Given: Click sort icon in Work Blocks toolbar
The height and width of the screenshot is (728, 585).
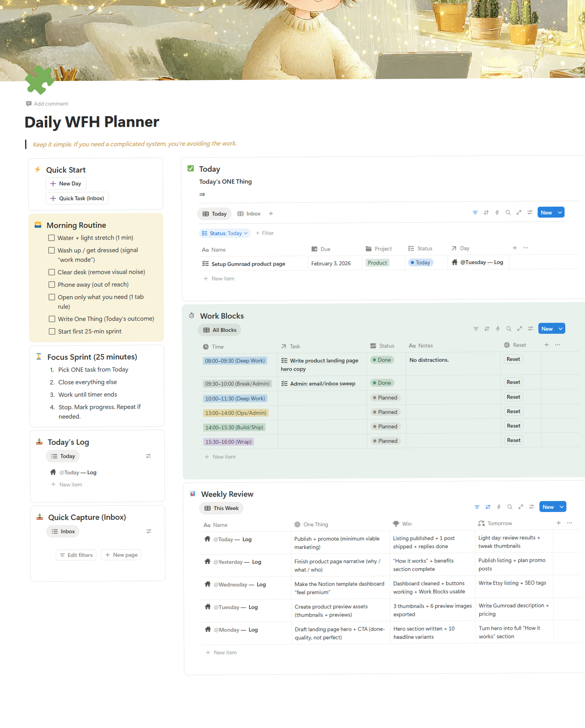Looking at the screenshot, I should click(x=487, y=329).
